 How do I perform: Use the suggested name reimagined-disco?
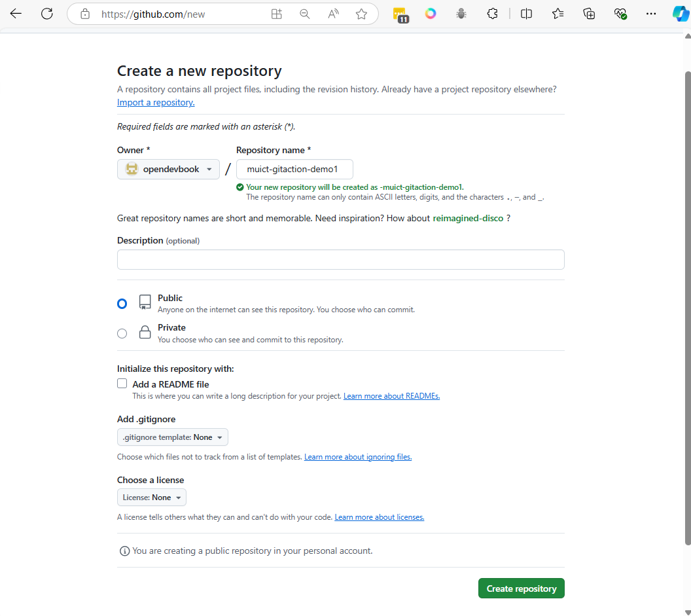[x=468, y=218]
